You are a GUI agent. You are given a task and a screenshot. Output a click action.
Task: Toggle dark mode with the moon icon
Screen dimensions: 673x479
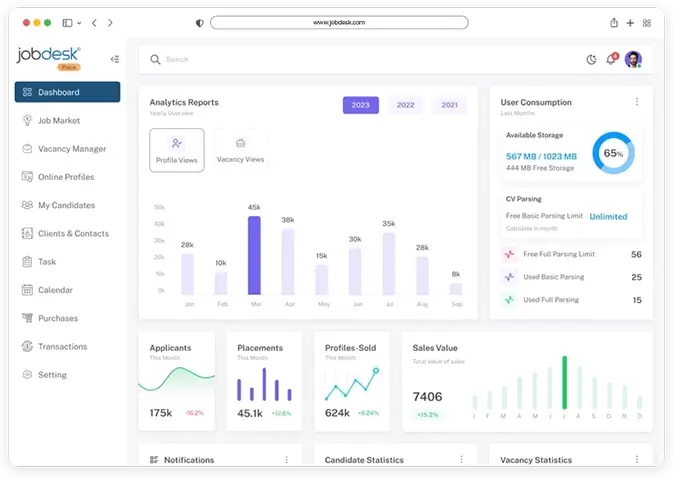point(591,60)
